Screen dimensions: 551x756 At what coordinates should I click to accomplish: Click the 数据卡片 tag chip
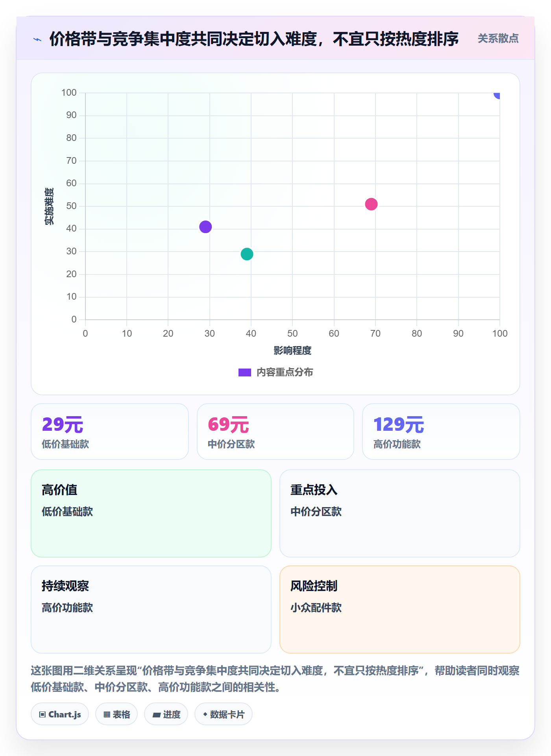tap(224, 714)
